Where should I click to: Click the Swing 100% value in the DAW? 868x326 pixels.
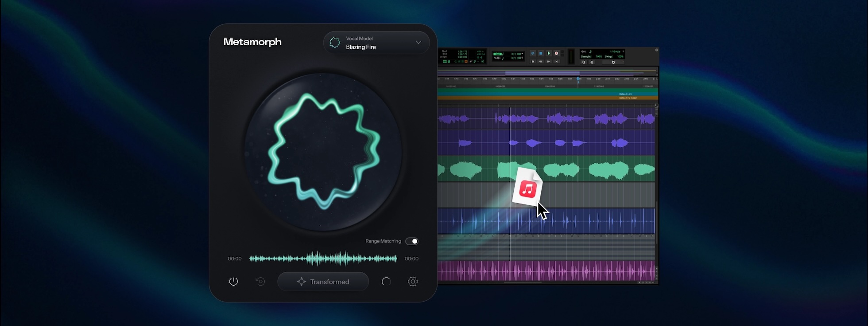click(620, 57)
